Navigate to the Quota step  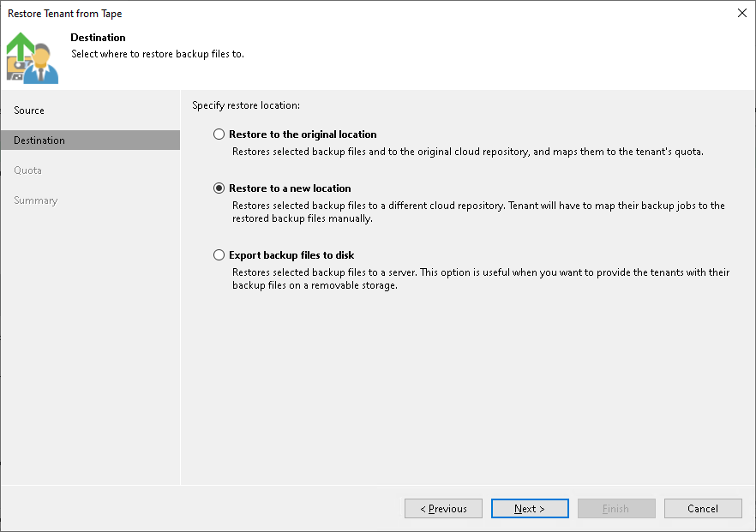[x=28, y=170]
